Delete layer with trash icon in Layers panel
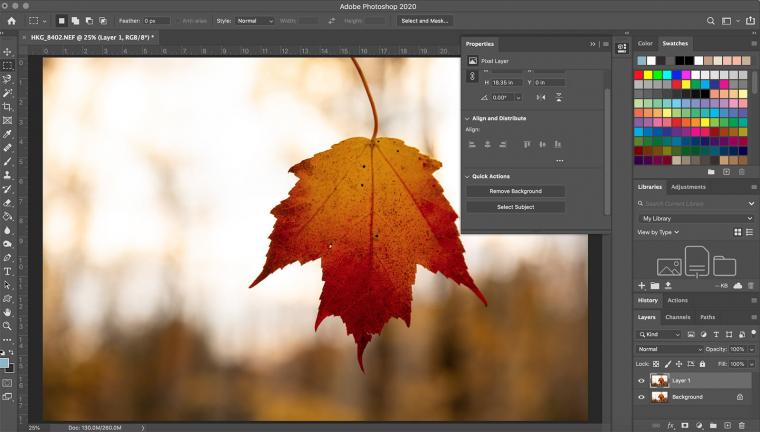The height and width of the screenshot is (432, 760). (x=742, y=425)
